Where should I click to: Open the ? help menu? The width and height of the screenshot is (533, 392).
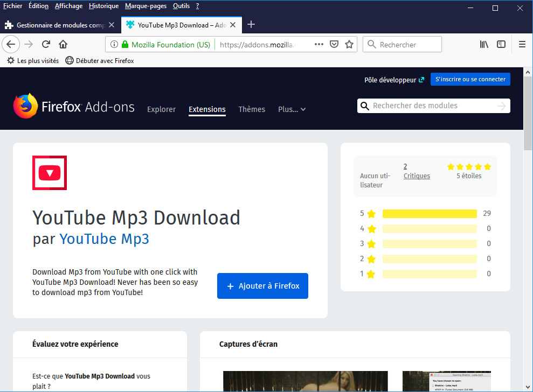pos(197,6)
